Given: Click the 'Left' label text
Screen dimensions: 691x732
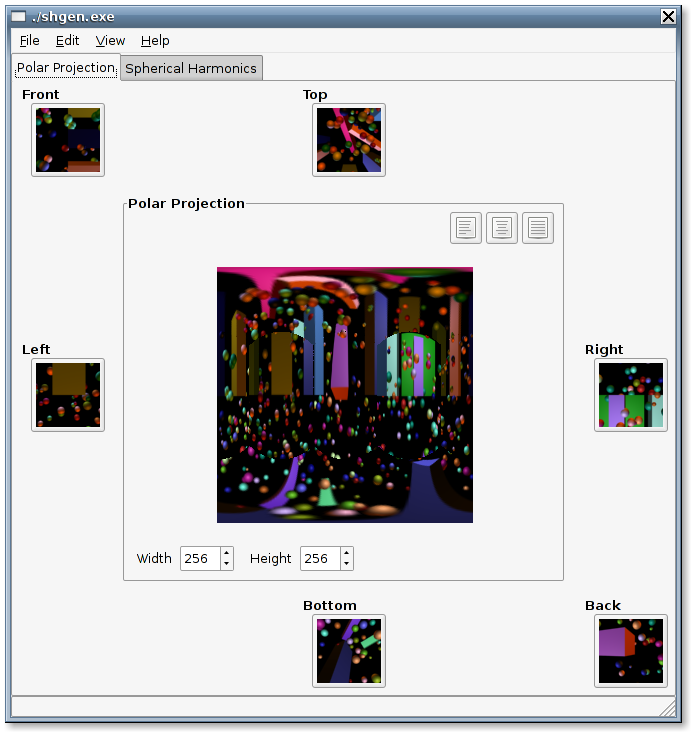Looking at the screenshot, I should 36,349.
